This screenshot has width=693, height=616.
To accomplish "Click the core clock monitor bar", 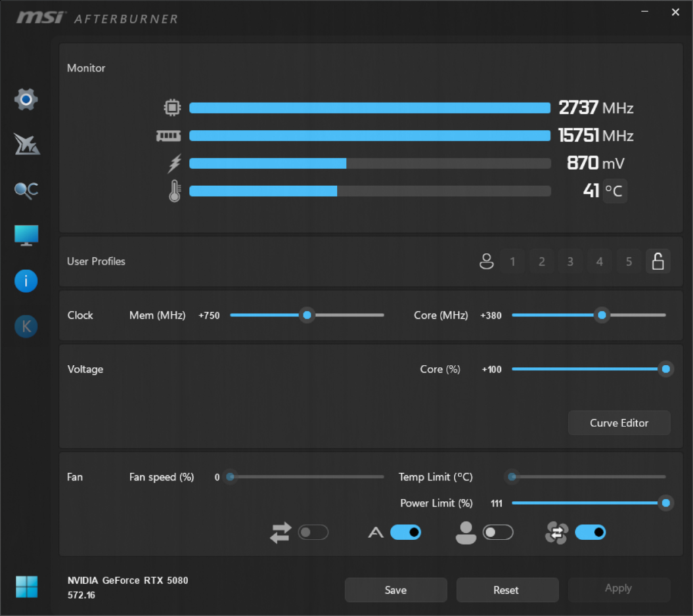I will (x=370, y=108).
